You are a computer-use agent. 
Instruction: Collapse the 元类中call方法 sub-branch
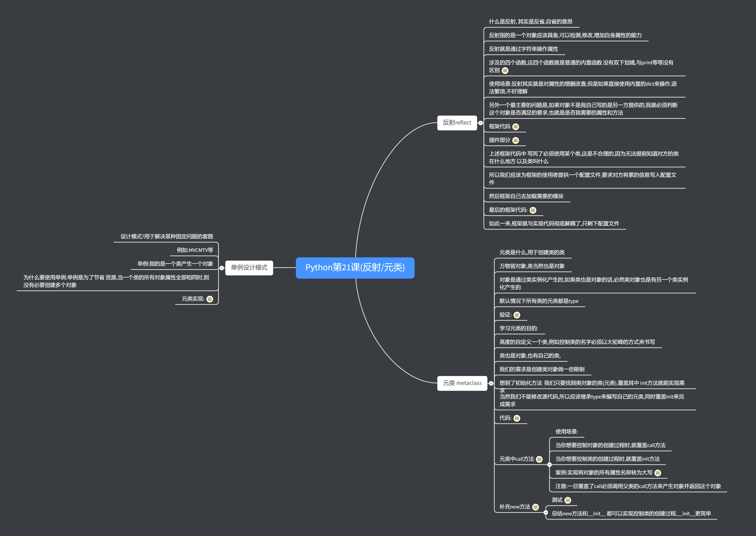point(549,465)
